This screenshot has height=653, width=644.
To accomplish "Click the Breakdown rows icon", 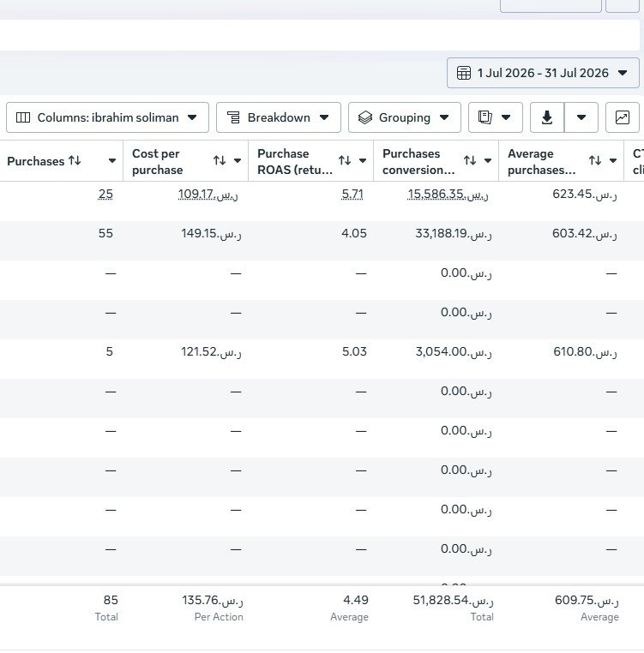I will 233,117.
